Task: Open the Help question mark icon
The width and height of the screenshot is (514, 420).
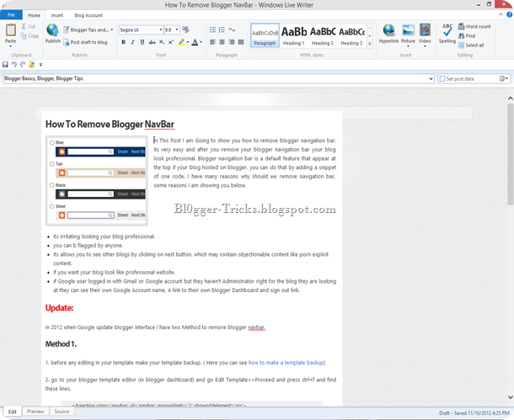Action: [x=510, y=14]
